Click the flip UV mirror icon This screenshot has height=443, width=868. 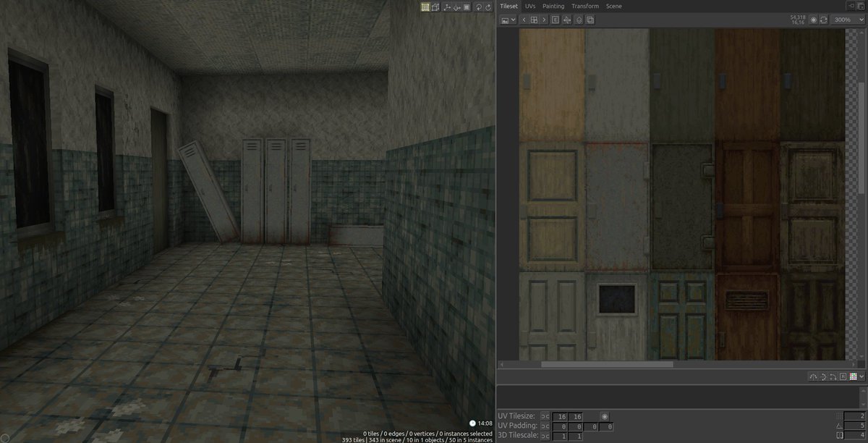[x=813, y=376]
